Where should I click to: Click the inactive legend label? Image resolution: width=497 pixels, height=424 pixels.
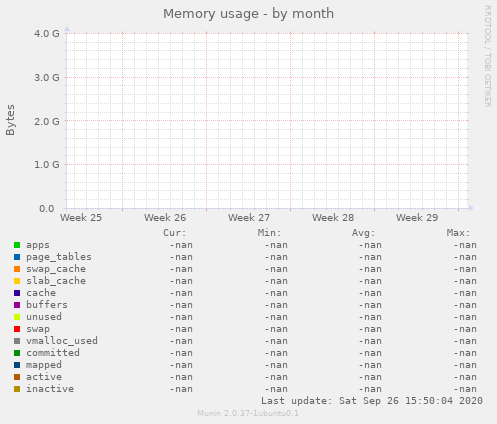point(50,389)
